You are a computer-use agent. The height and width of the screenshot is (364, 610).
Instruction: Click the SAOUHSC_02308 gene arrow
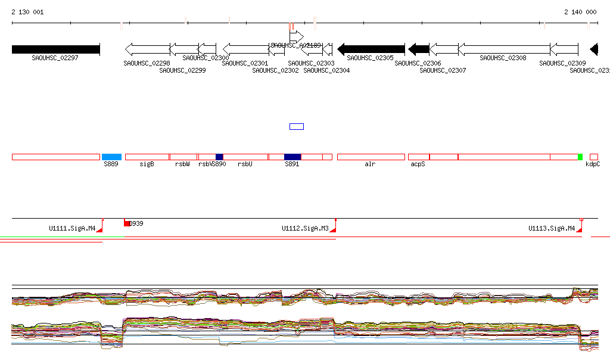pyautogui.click(x=503, y=49)
